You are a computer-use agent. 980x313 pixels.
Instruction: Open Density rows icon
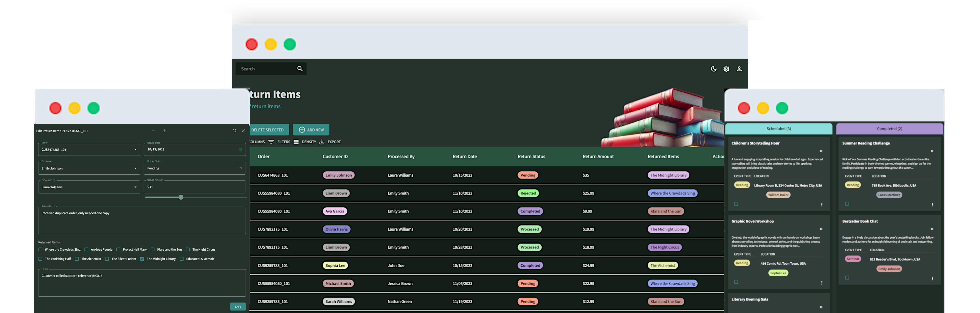[296, 142]
